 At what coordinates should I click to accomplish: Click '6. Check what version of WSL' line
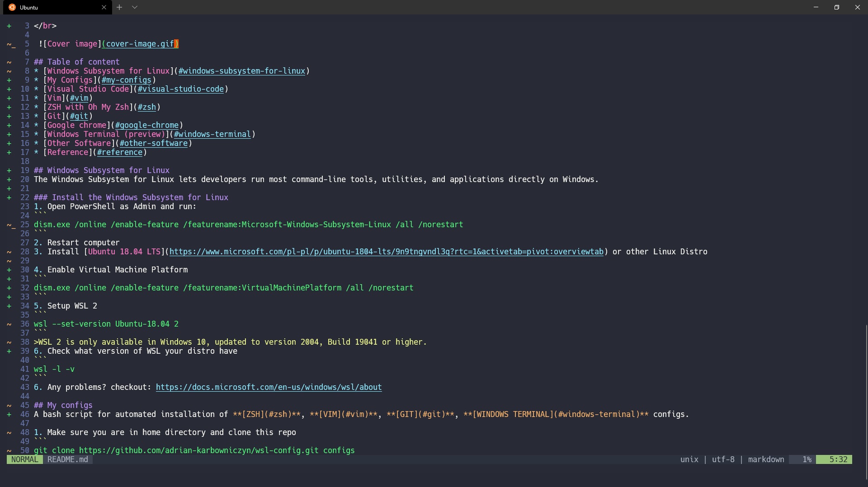click(136, 351)
